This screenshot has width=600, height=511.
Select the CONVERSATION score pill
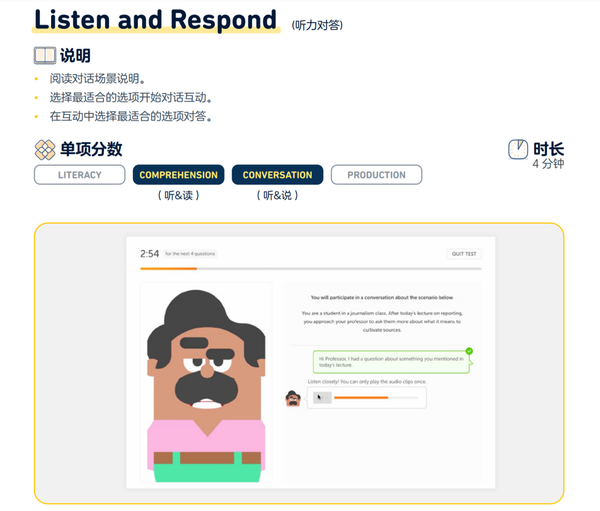point(277,175)
